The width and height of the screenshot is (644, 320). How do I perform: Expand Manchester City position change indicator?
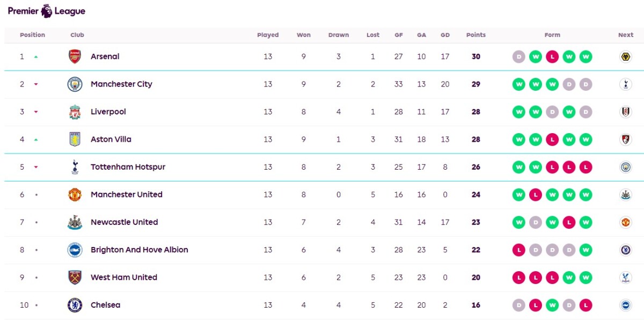point(36,84)
